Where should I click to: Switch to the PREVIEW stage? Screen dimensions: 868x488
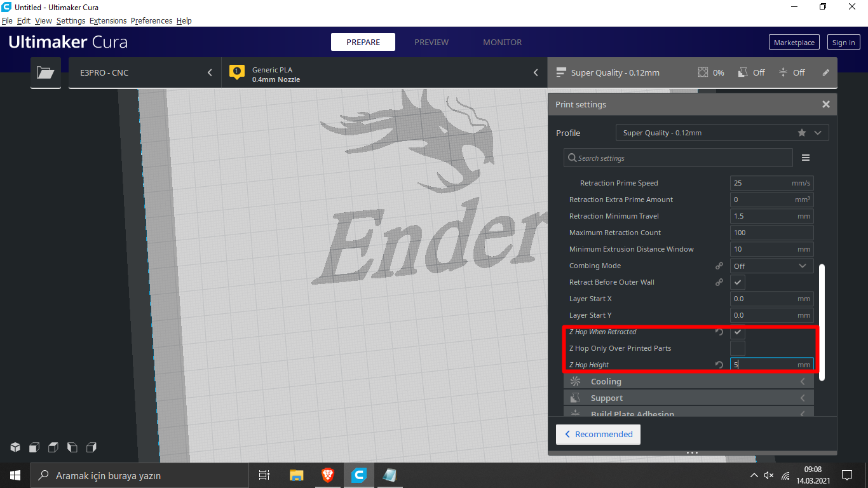(431, 42)
